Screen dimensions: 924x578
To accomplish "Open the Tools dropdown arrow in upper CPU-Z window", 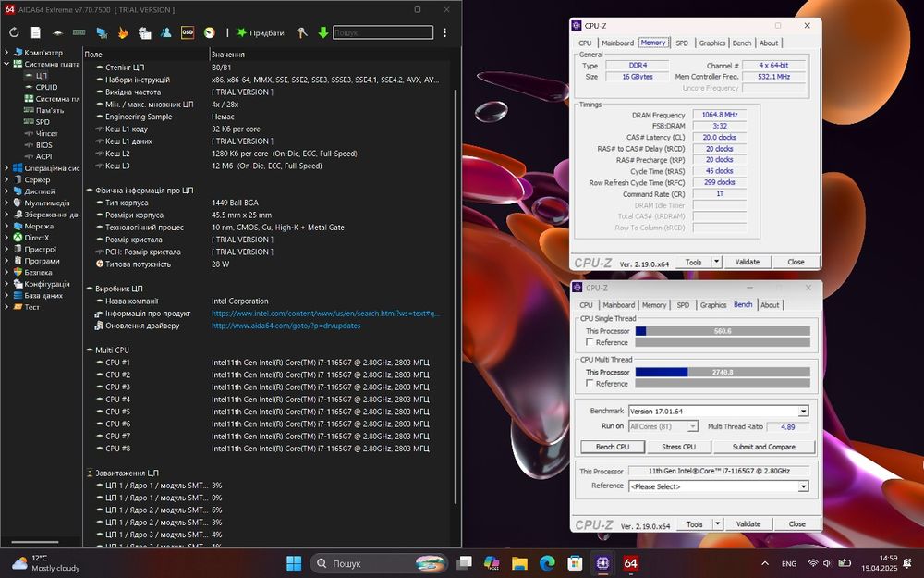I will pyautogui.click(x=717, y=262).
